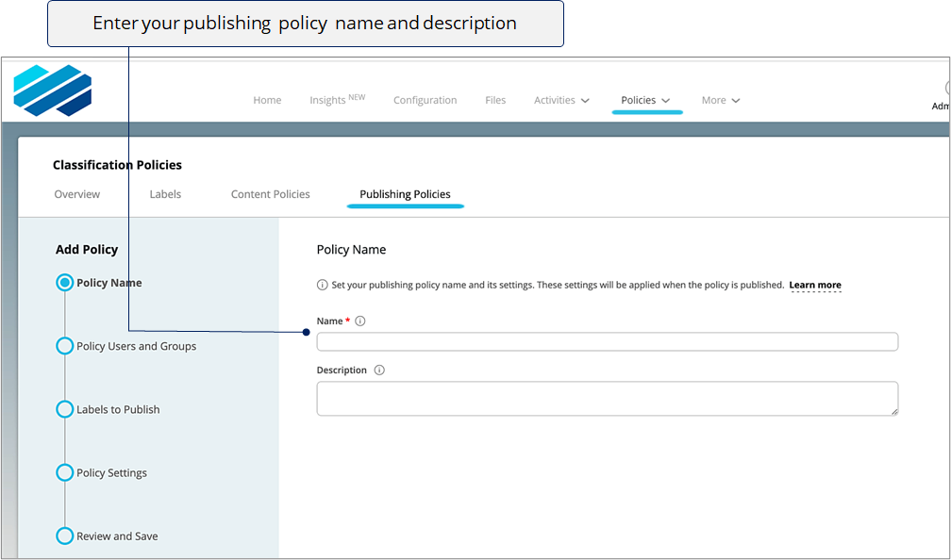Open the Insights NEW menu item

tap(337, 100)
